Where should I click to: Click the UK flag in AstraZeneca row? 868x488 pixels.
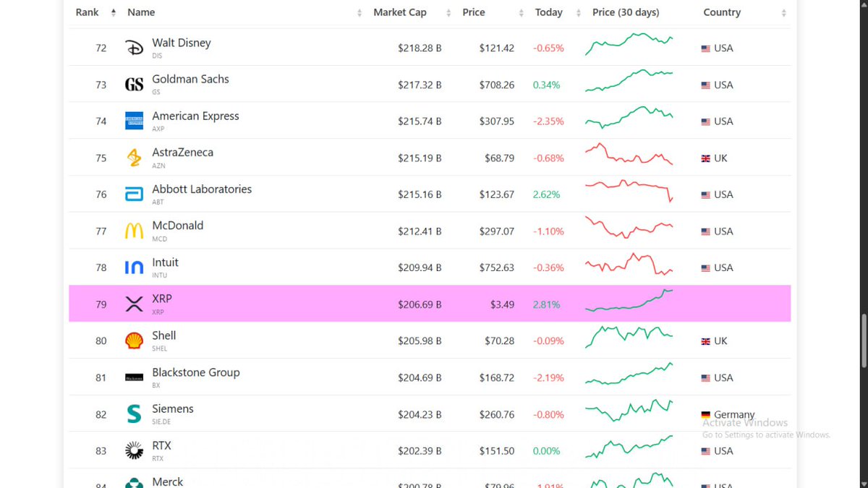coord(706,158)
